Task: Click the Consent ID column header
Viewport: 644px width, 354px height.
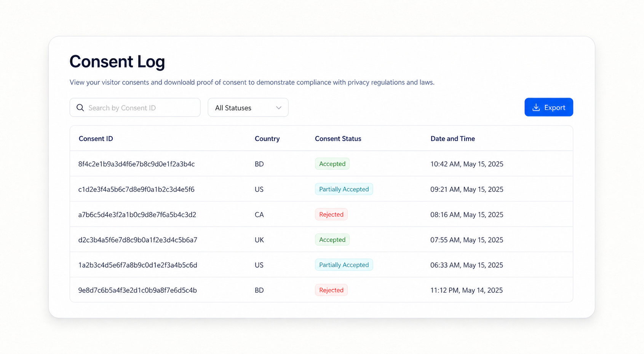Action: [x=96, y=139]
